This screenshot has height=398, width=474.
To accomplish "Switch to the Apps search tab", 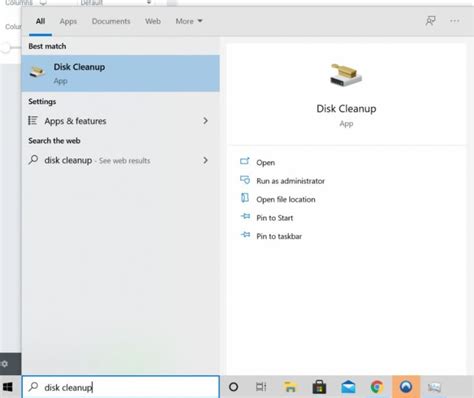I will (x=68, y=21).
